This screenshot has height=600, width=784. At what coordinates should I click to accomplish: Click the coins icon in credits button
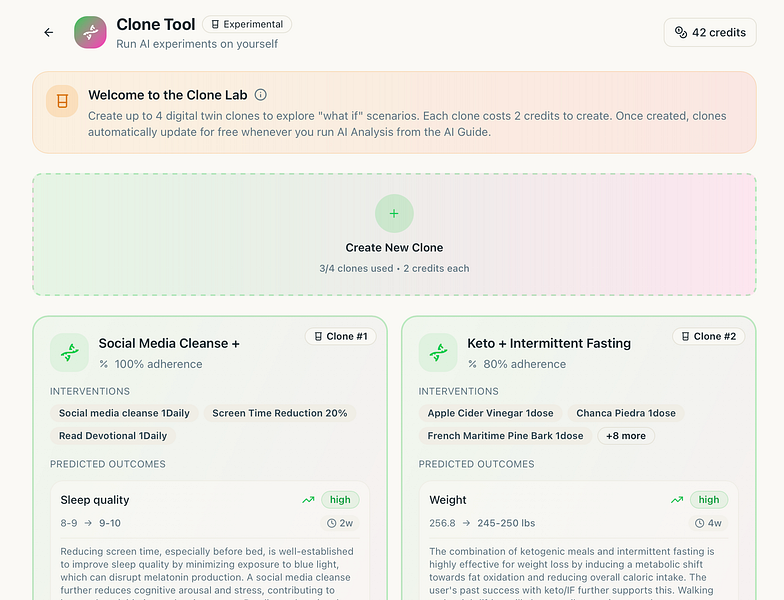(x=681, y=32)
